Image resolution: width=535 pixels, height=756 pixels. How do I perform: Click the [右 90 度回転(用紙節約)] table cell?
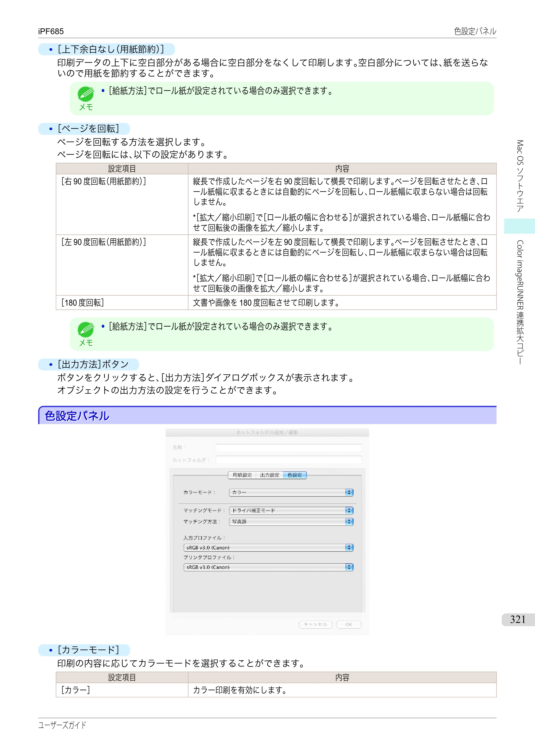pos(122,204)
